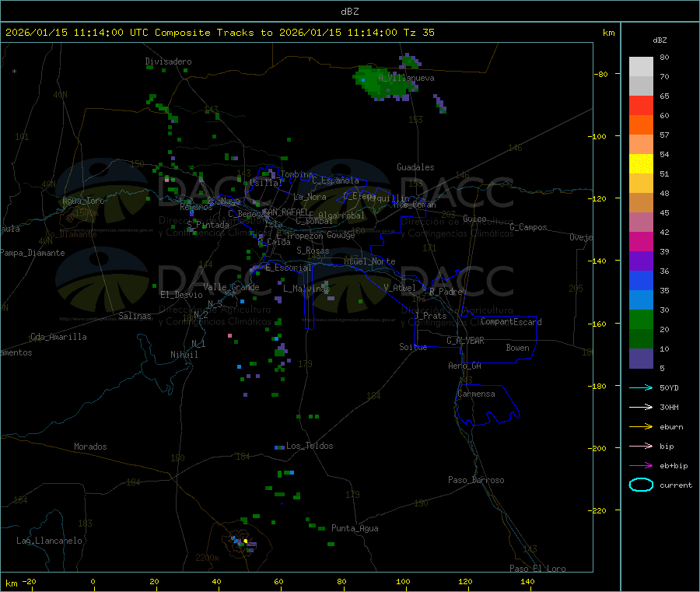The width and height of the screenshot is (700, 592).
Task: Click the V_Atuel map label
Action: tap(400, 288)
